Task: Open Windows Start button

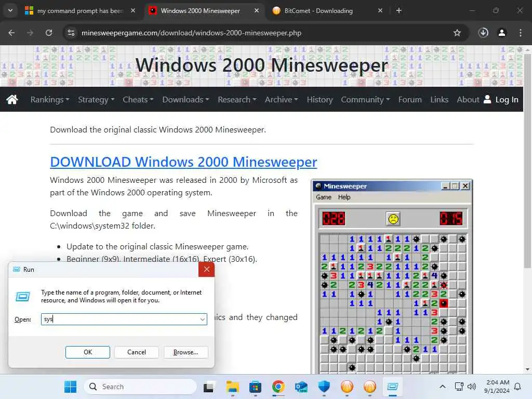Action: [71, 387]
